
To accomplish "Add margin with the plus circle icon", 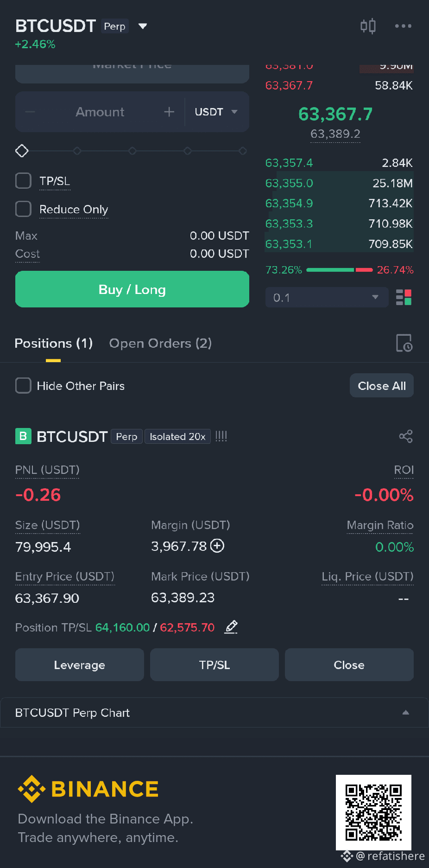I will tap(217, 546).
